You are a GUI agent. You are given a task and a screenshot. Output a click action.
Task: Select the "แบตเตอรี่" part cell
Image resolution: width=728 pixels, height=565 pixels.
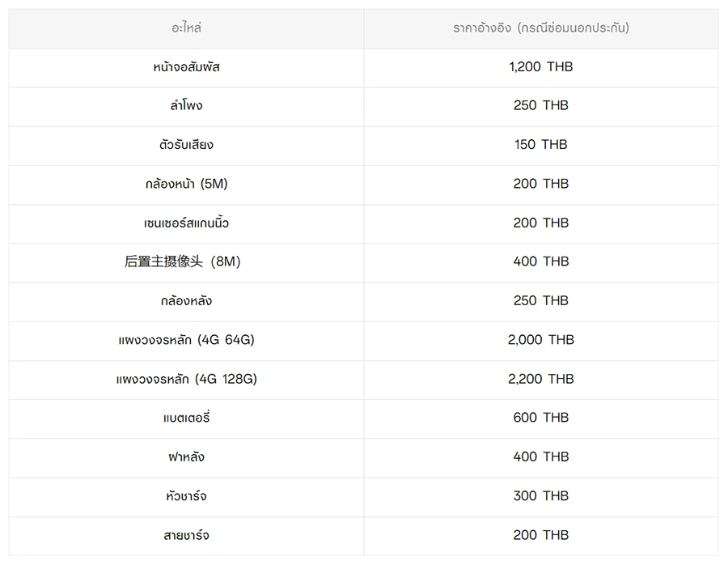[x=186, y=418]
